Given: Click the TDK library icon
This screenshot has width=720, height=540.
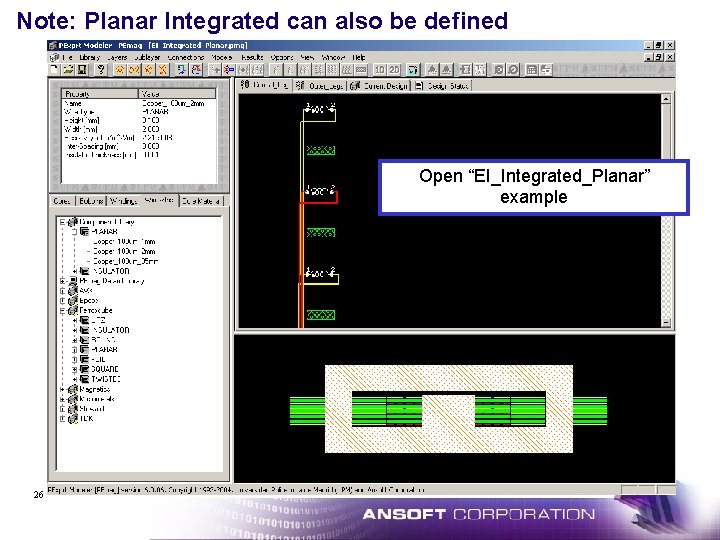Looking at the screenshot, I should pos(73,419).
